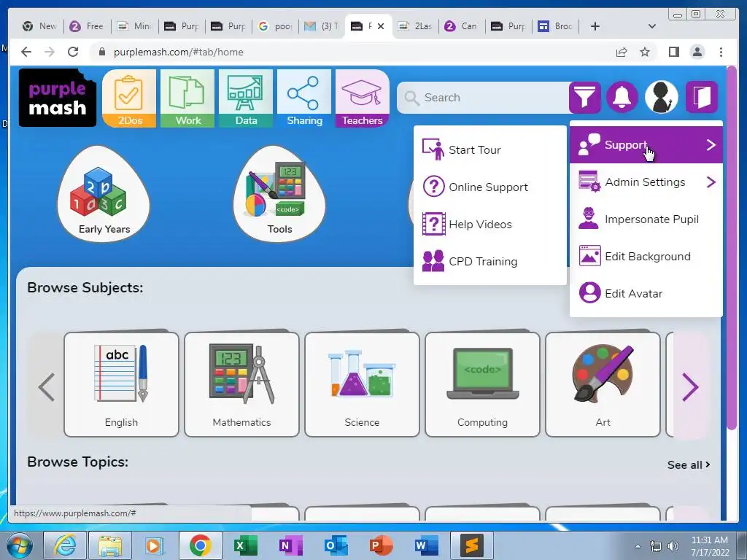Open the Sharing icon

[304, 98]
